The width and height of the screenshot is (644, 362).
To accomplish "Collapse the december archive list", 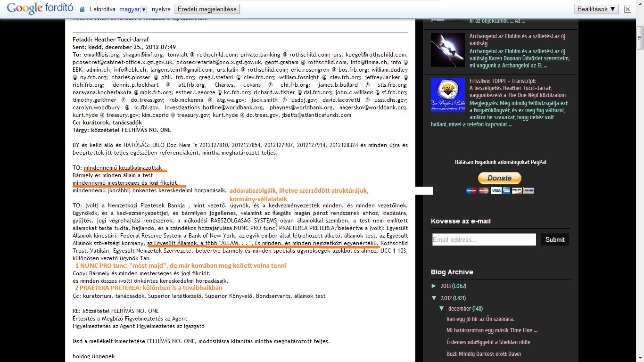I will (442, 309).
